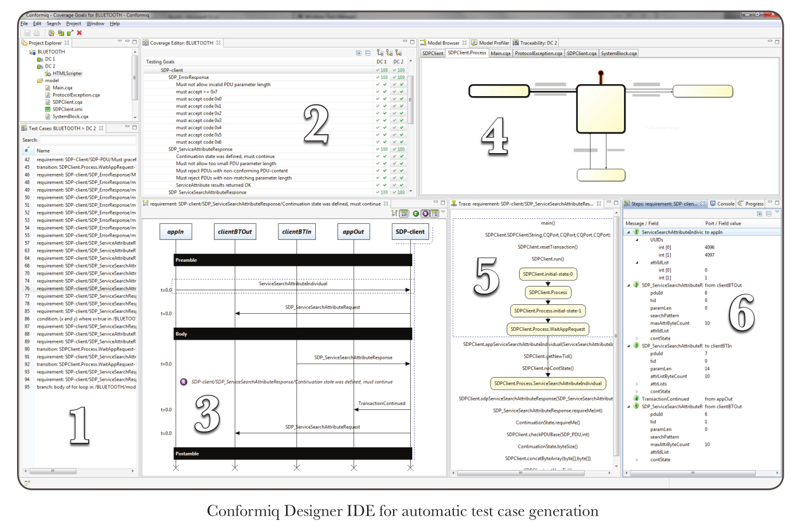This screenshot has width=795, height=532.
Task: Switch to Progress tab
Action: pyautogui.click(x=751, y=204)
